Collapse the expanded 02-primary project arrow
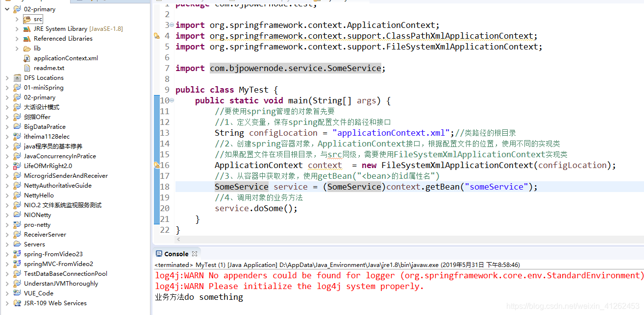Image resolution: width=644 pixels, height=315 pixels. pyautogui.click(x=7, y=9)
